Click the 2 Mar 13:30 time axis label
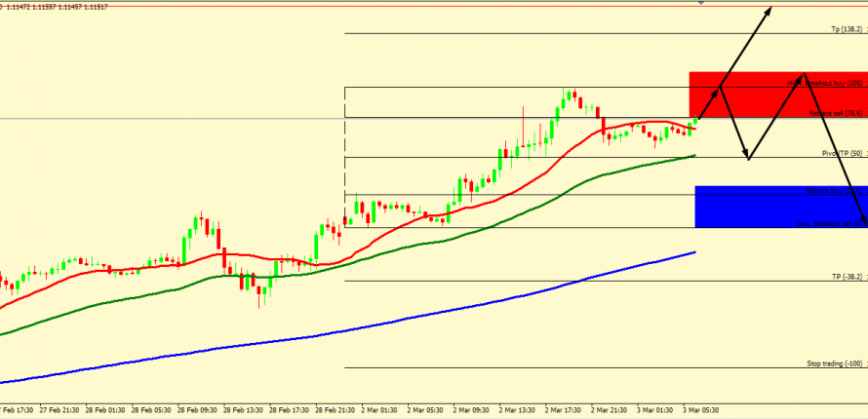This screenshot has height=419, width=868. click(519, 410)
